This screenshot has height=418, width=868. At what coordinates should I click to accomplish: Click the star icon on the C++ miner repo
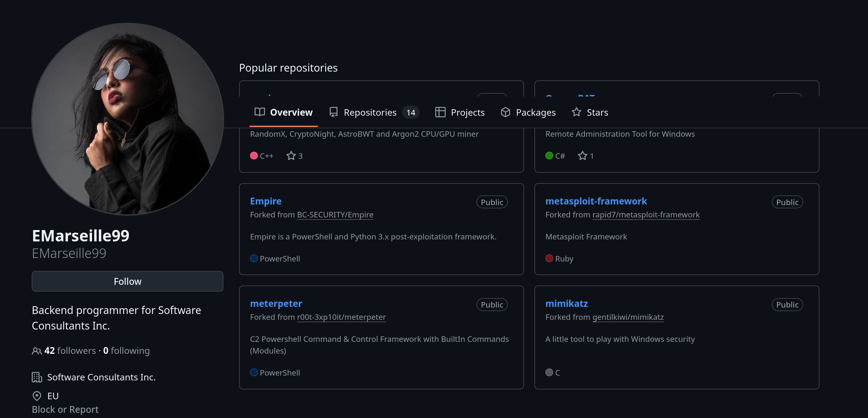coord(291,156)
